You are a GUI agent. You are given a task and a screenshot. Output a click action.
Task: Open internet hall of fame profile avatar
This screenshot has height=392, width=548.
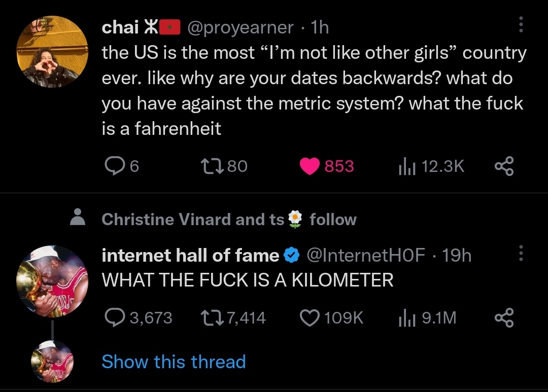[x=52, y=281]
